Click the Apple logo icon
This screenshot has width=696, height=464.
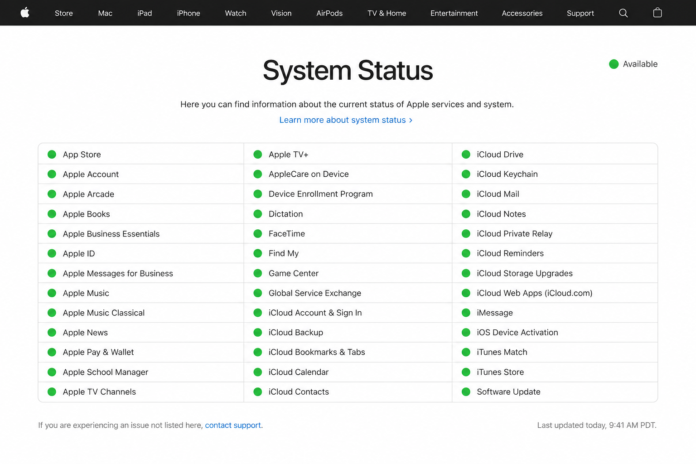(25, 13)
